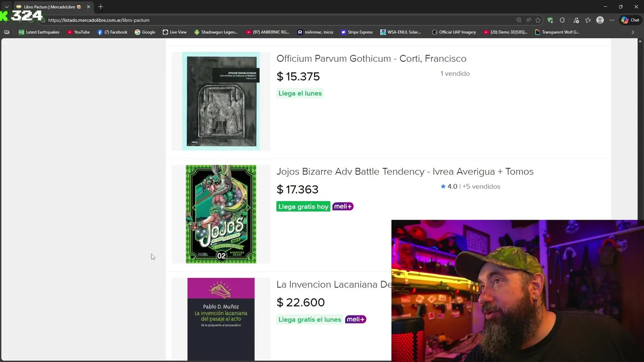The image size is (644, 362).
Task: Open the ANBERNIC RG bookmark
Action: (268, 32)
